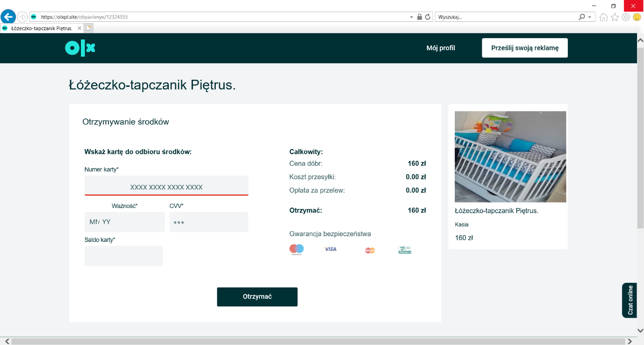Select the VISA payment icon
The height and width of the screenshot is (345, 644).
(330, 249)
